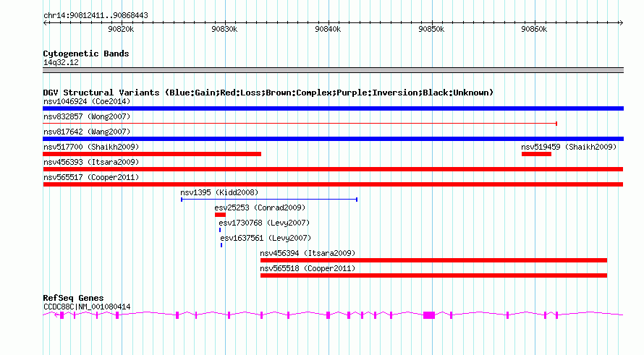Click the nsv519459 (Shaikh2009) label

(x=569, y=147)
